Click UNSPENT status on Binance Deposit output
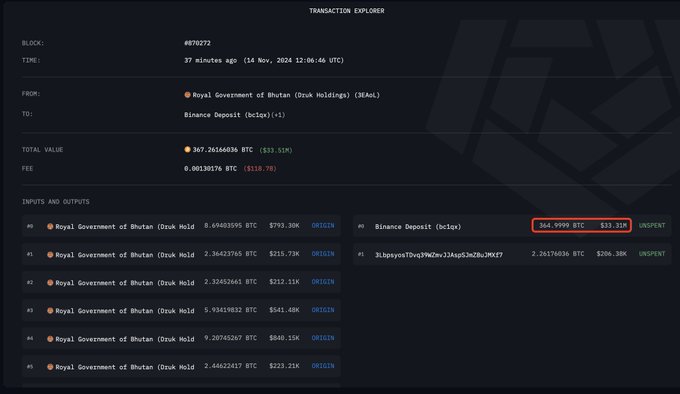The image size is (680, 394). (652, 226)
